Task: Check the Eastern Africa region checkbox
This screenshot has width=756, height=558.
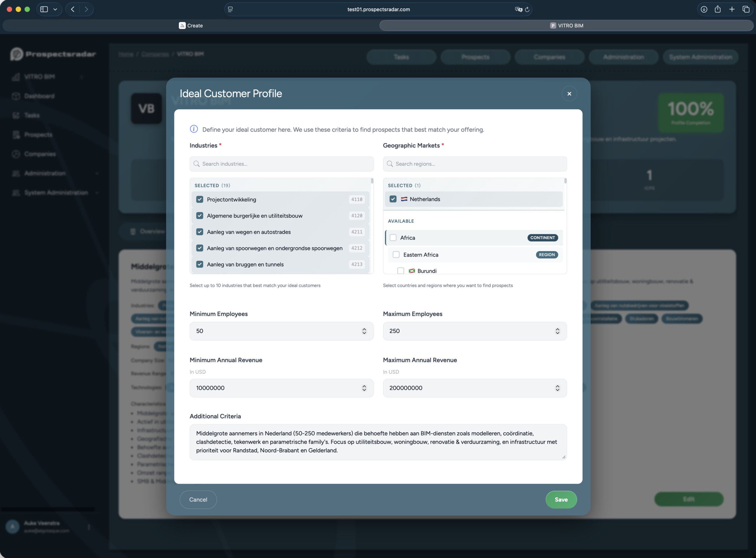Action: click(396, 255)
